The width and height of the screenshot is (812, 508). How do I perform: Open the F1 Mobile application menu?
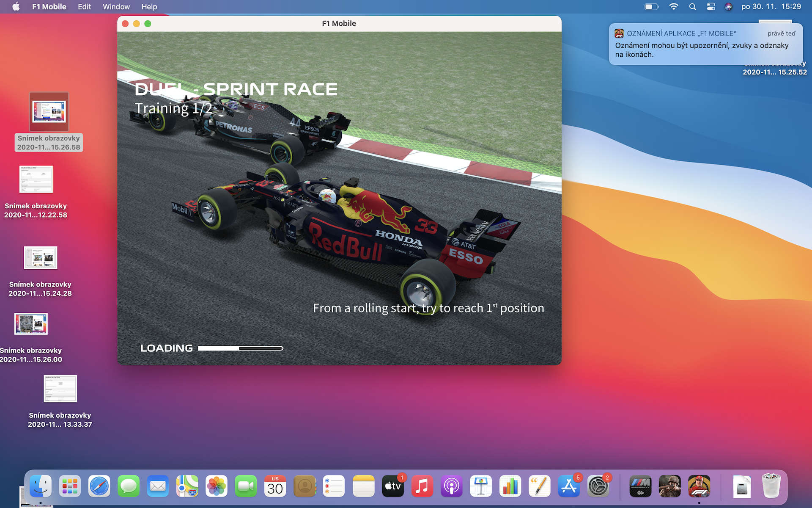tap(49, 7)
